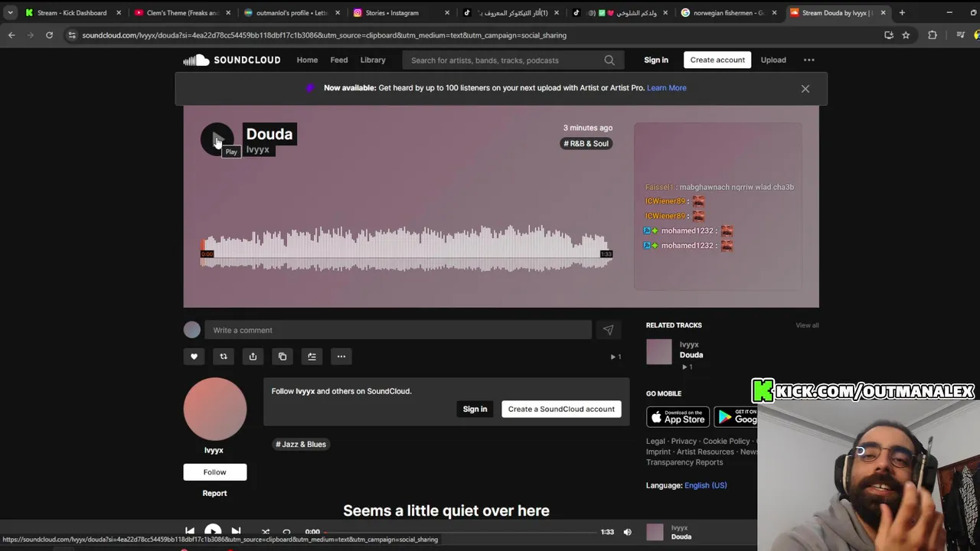Click the address bar URL
This screenshot has width=980, height=551.
point(325,35)
